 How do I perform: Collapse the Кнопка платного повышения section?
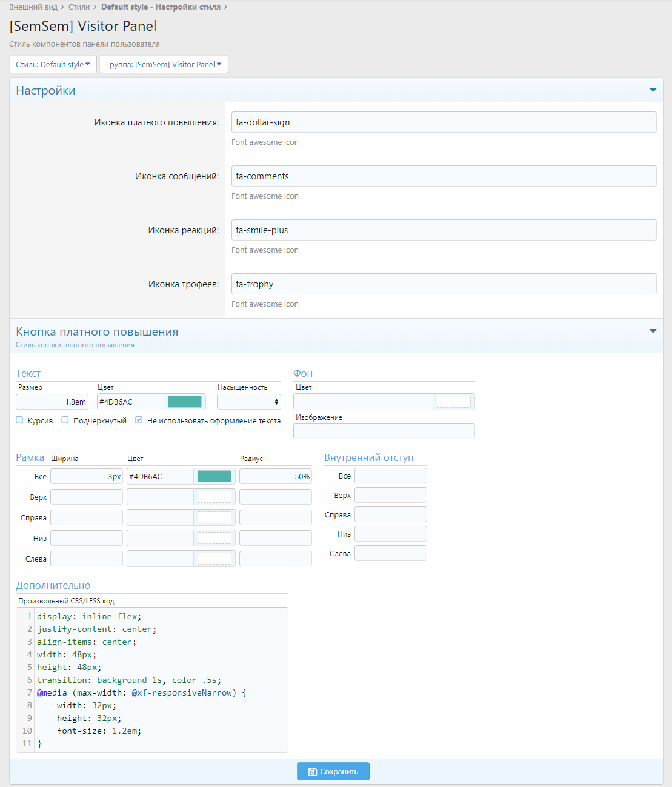click(x=653, y=331)
